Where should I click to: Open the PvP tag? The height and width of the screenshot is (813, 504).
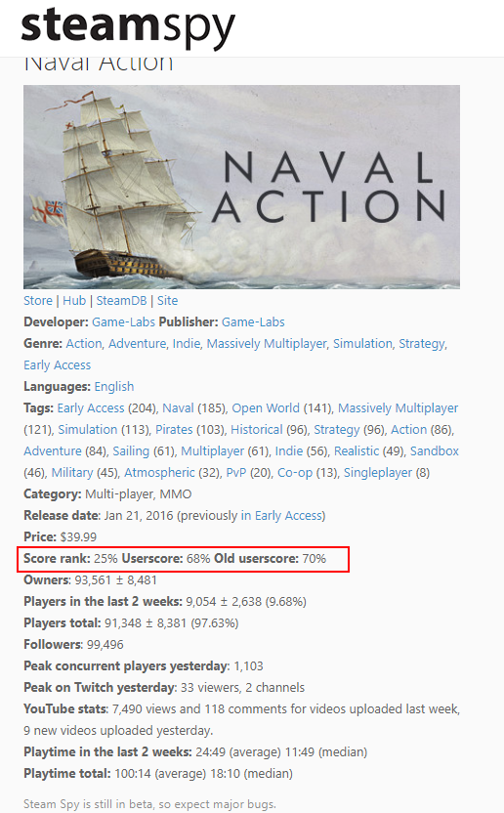pyautogui.click(x=236, y=473)
